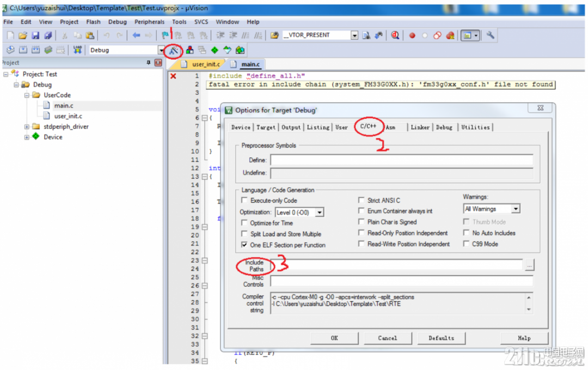Click the Save All icon

[48, 35]
